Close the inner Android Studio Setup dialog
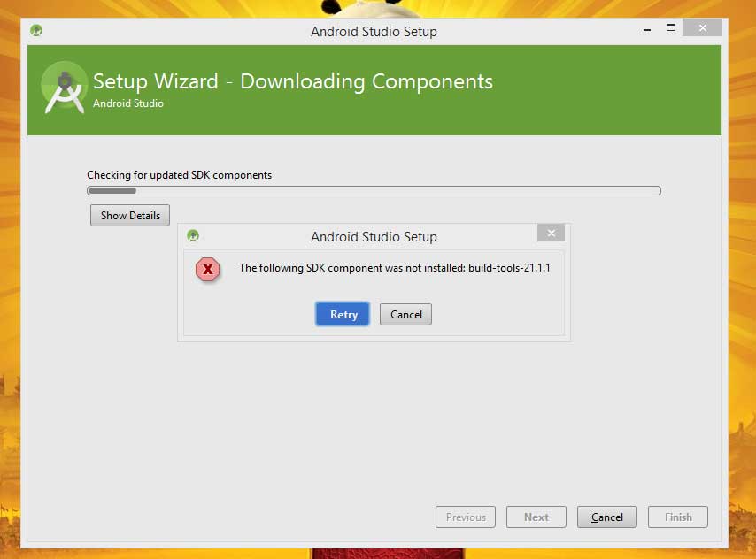The image size is (756, 559). tap(552, 233)
